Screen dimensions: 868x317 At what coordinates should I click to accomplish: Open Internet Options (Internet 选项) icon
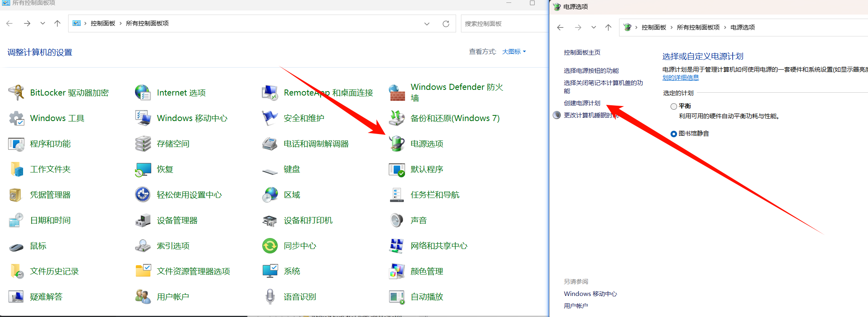143,93
